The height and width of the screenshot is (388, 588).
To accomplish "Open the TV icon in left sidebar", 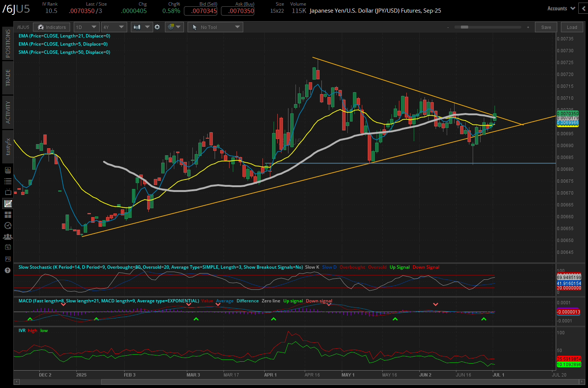I will pos(8,192).
